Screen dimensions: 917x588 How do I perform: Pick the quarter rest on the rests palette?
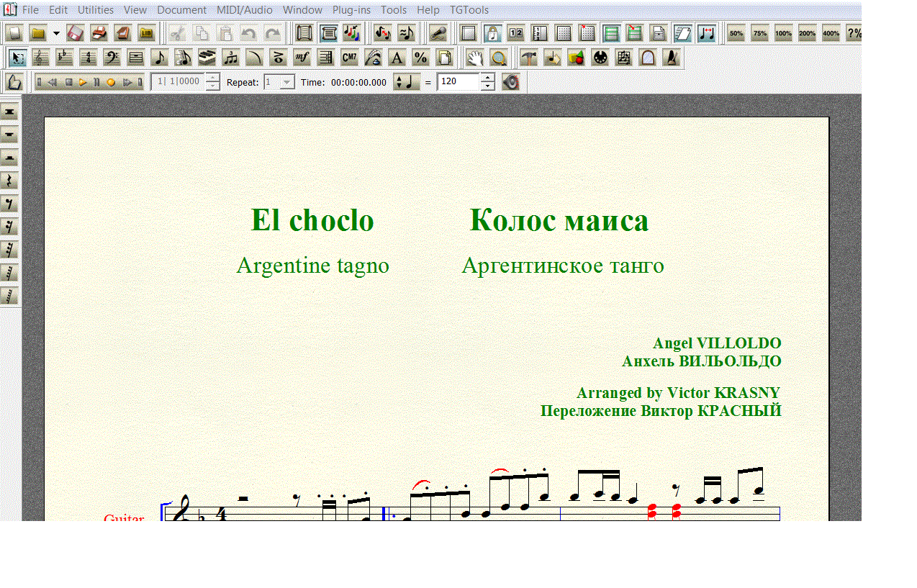(x=9, y=181)
